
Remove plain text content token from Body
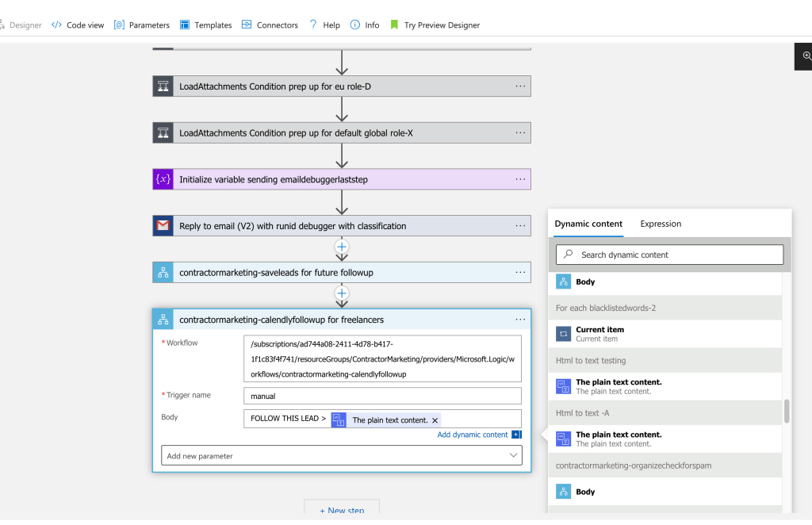tap(435, 420)
